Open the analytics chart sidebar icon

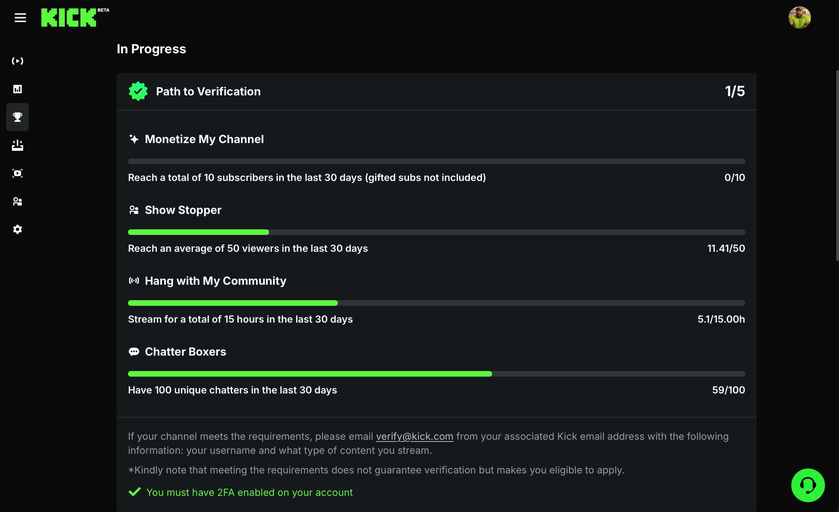(17, 89)
